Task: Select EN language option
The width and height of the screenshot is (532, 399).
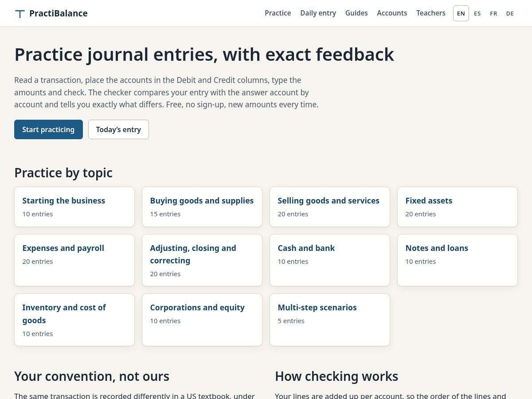Action: (x=461, y=13)
